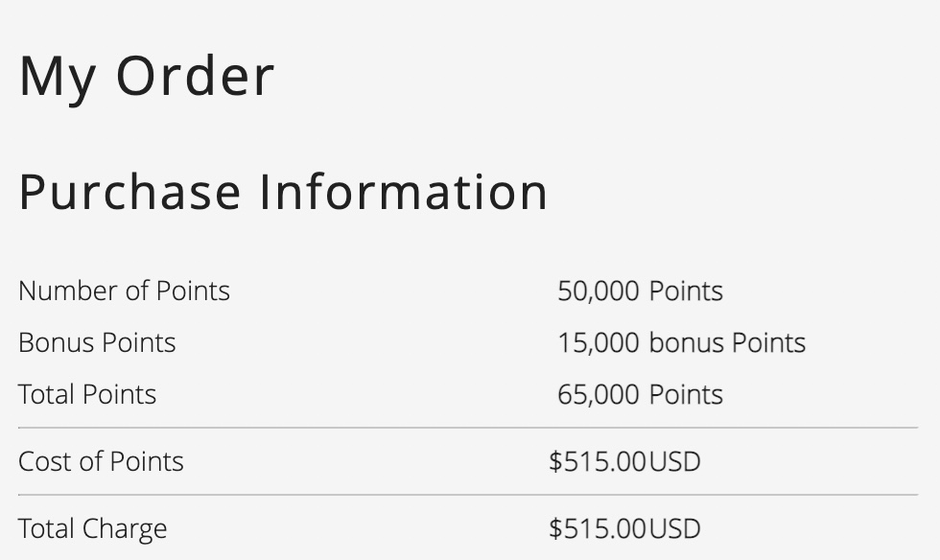940x560 pixels.
Task: Click the divider line above Total Charge
Action: tap(468, 495)
